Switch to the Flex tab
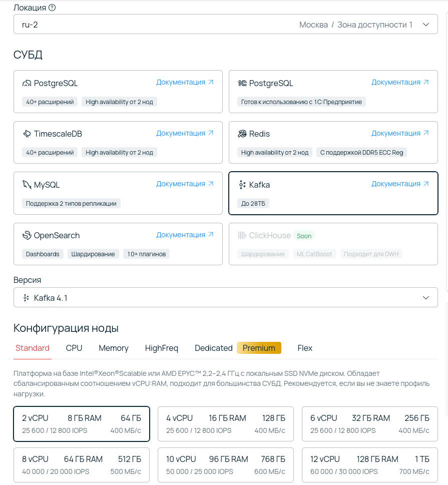 [305, 348]
